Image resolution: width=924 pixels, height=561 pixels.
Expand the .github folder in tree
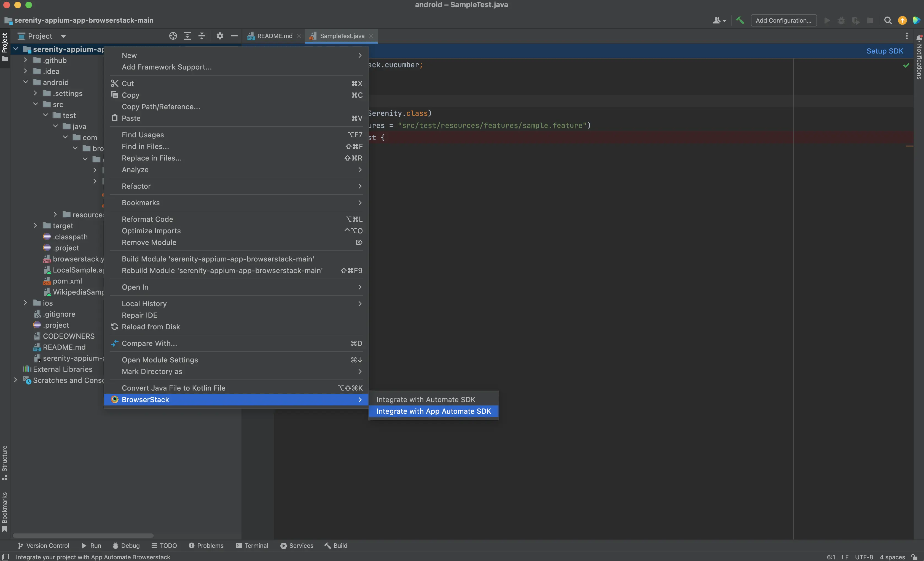coord(26,60)
